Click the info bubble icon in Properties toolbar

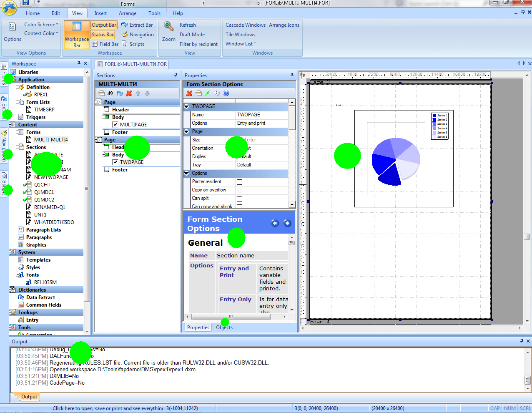tap(217, 93)
